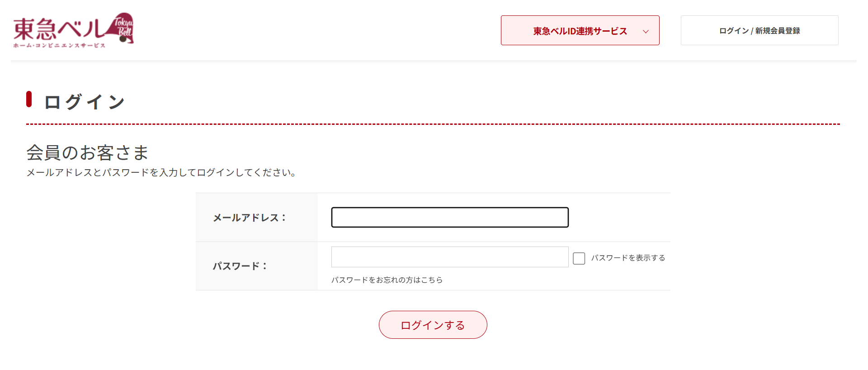Click the パスワード: field label

click(240, 266)
